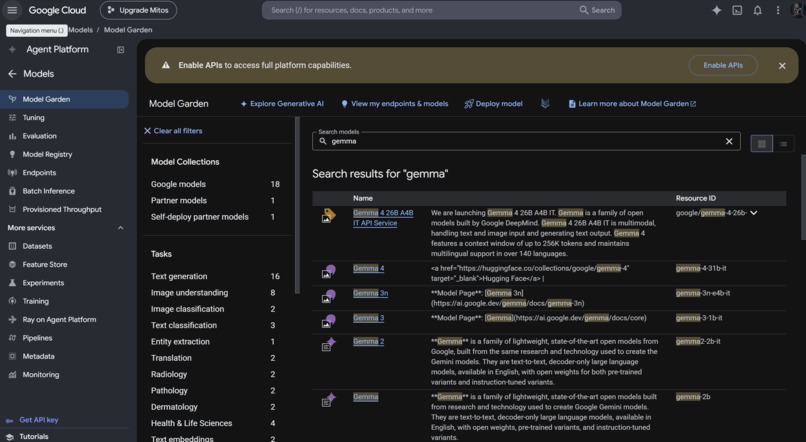This screenshot has width=806, height=442.
Task: Click the icon right of Deploy model
Action: click(545, 104)
